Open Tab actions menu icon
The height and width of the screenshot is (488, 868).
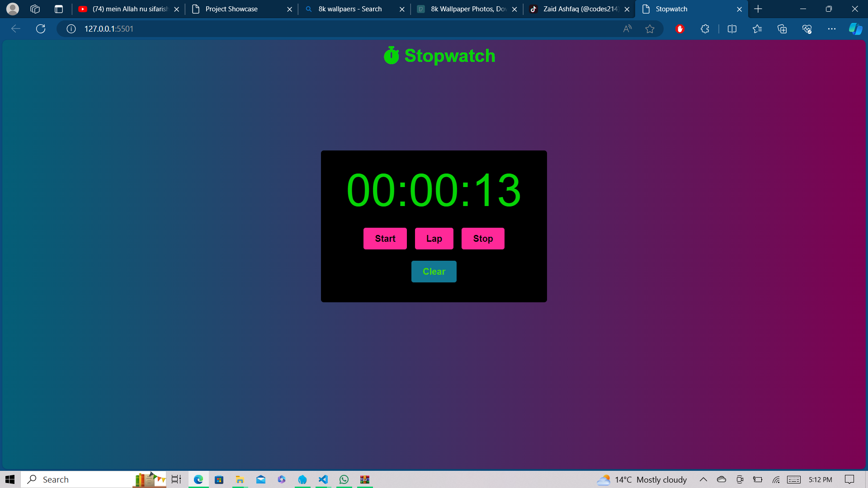(58, 9)
